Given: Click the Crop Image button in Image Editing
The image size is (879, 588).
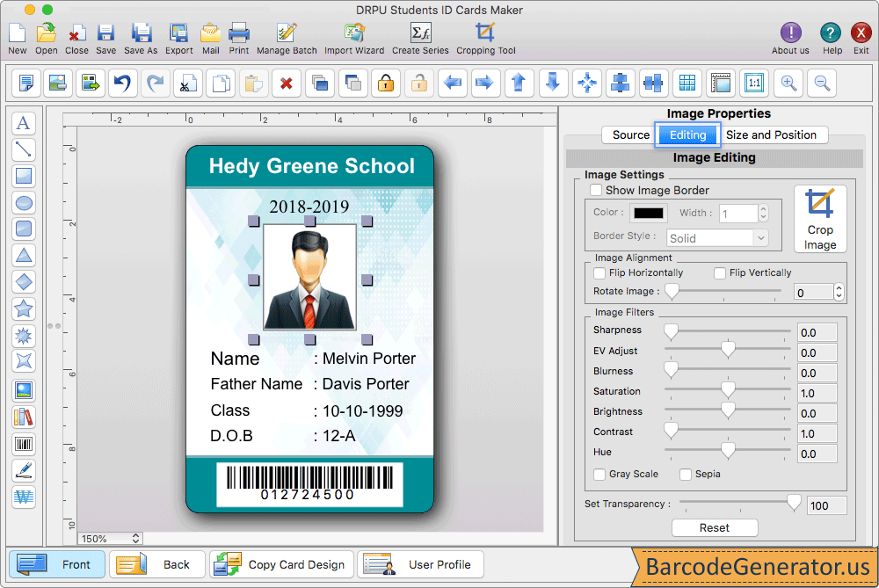Looking at the screenshot, I should [819, 218].
